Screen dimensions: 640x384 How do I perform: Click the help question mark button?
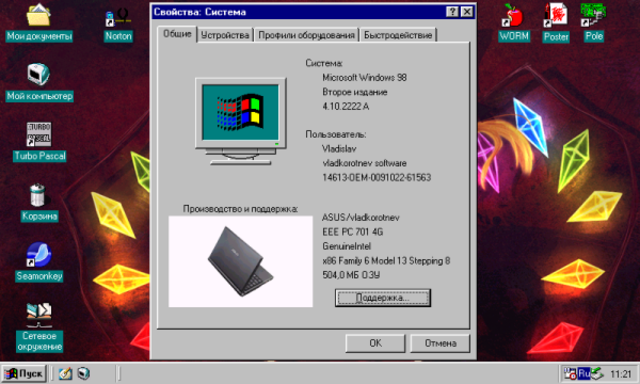(x=452, y=12)
